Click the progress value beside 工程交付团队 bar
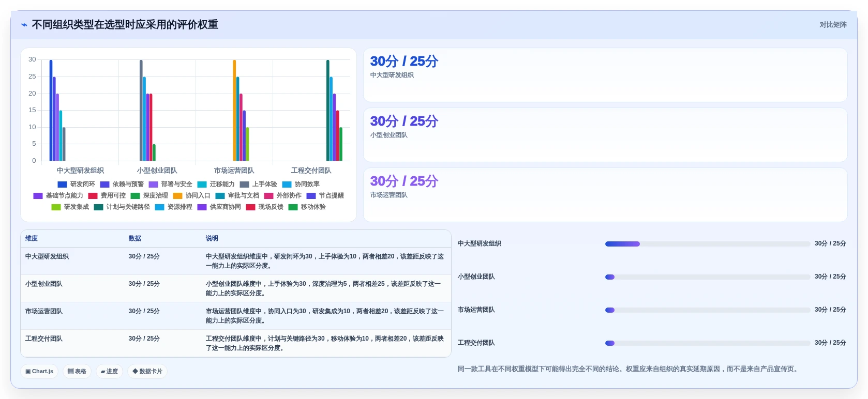Screen dimensions: 868x399 point(830,343)
